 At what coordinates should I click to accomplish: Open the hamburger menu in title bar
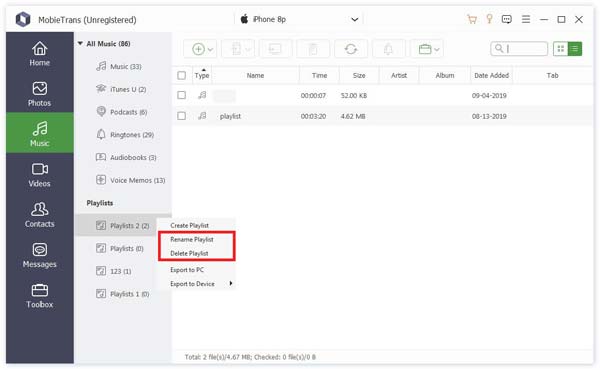pyautogui.click(x=526, y=19)
